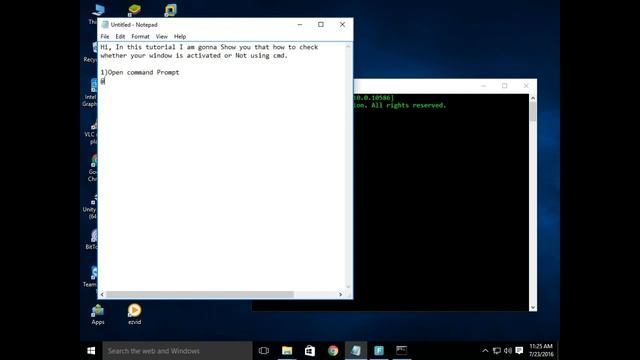Click the Notepad scroll right arrow
The image size is (640, 360).
[x=340, y=294]
